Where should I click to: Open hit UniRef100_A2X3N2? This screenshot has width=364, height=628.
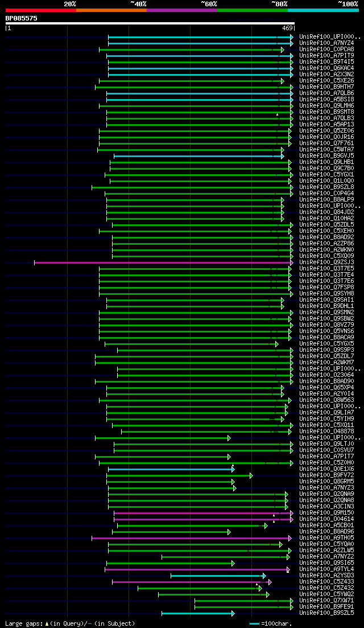point(327,75)
